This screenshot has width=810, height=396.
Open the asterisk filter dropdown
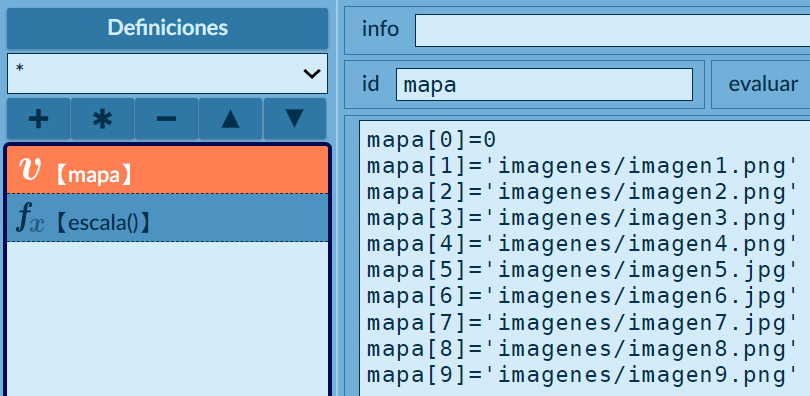click(167, 73)
